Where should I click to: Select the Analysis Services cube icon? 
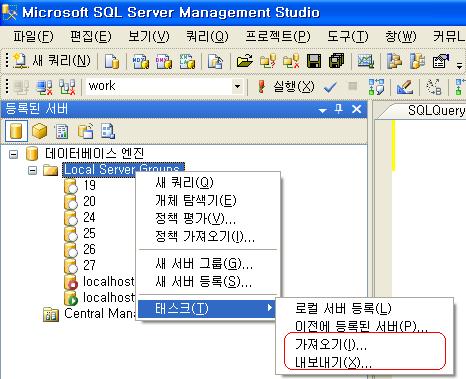coord(40,131)
